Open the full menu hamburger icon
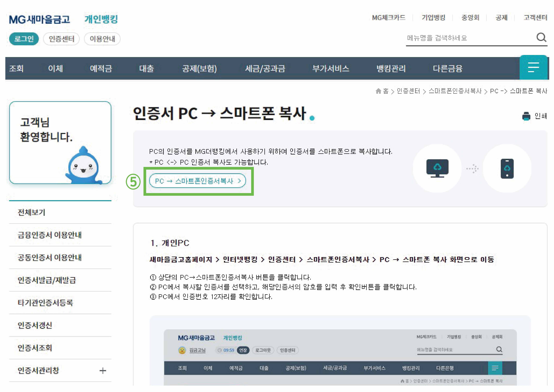The image size is (554, 392). pos(533,67)
